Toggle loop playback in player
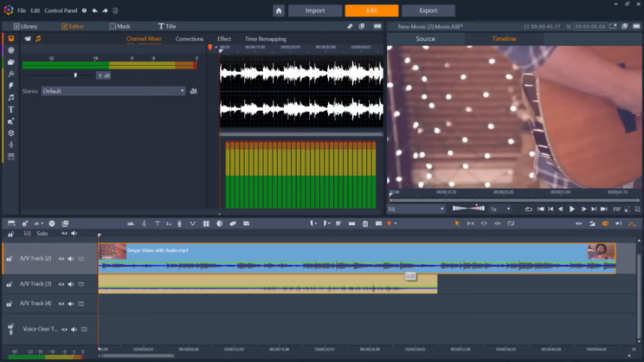 point(529,209)
